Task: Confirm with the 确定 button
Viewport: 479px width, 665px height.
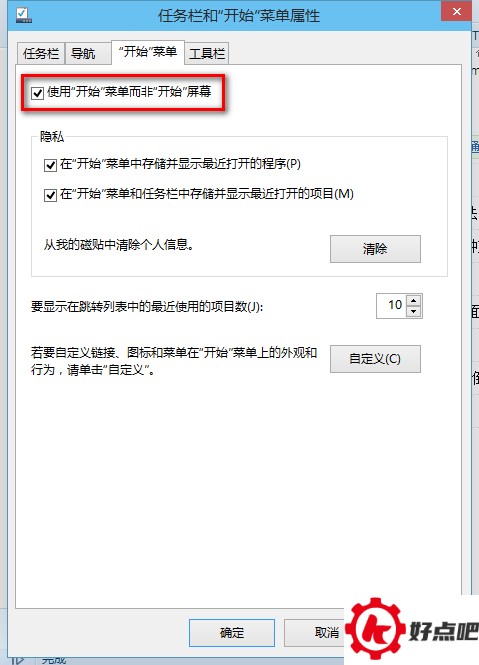Action: pos(232,633)
